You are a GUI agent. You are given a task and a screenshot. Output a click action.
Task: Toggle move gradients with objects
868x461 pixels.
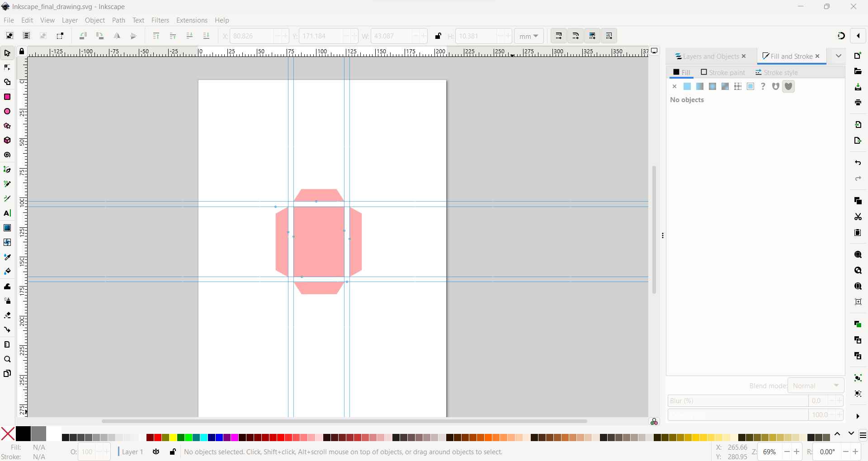pyautogui.click(x=592, y=36)
